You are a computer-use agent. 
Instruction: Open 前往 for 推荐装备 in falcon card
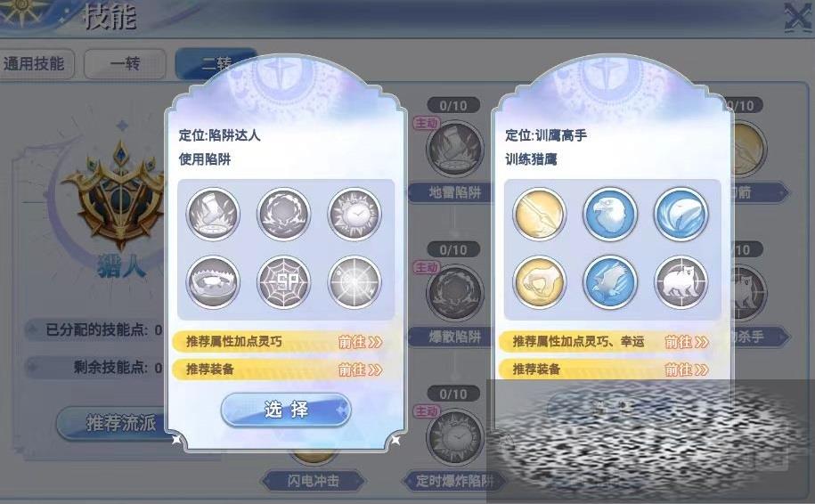click(687, 370)
